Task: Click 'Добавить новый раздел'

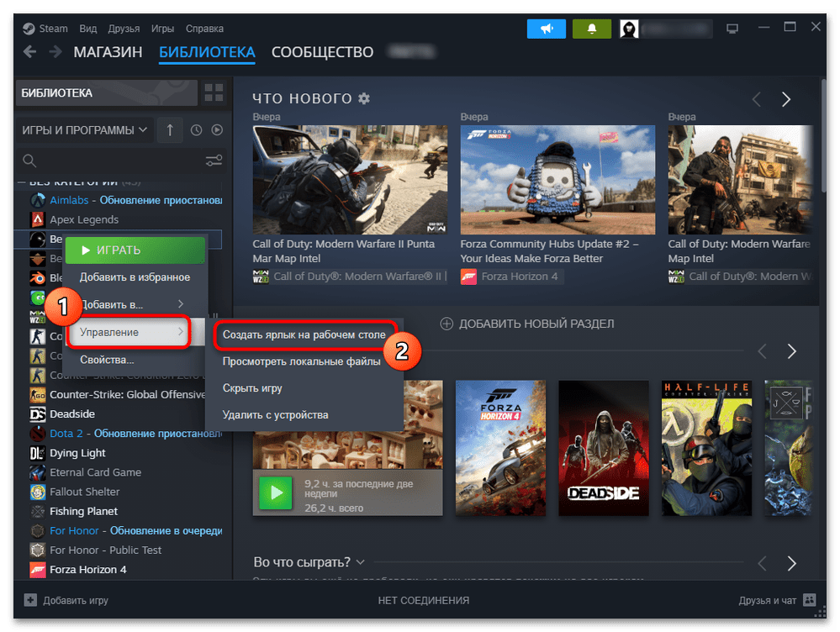Action: coord(527,324)
